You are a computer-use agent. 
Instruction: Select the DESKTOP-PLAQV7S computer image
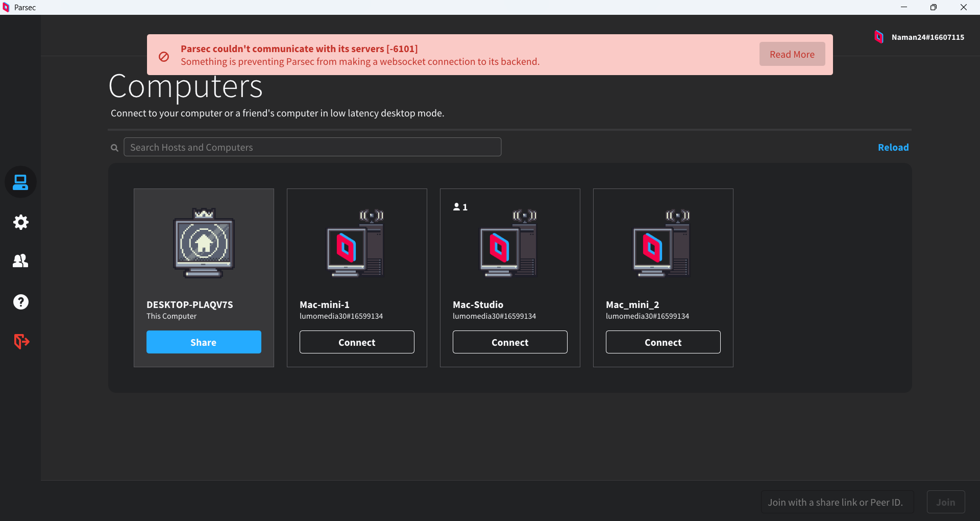pyautogui.click(x=204, y=243)
